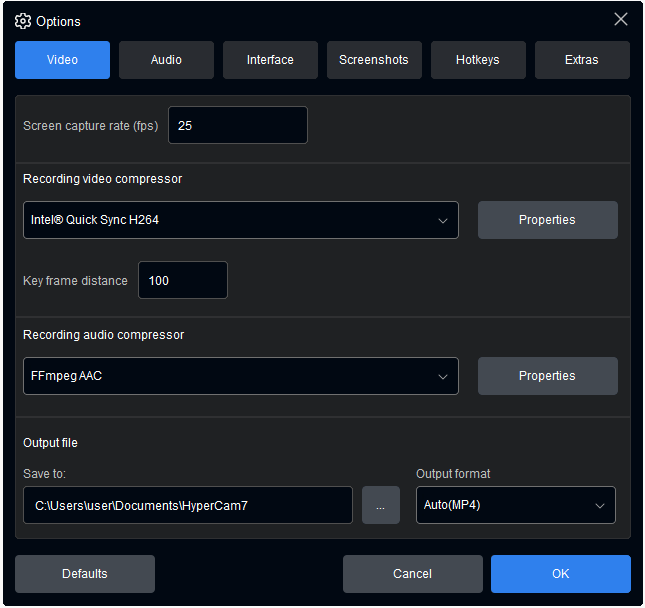The width and height of the screenshot is (645, 608).
Task: Select the Video tab
Action: (62, 60)
